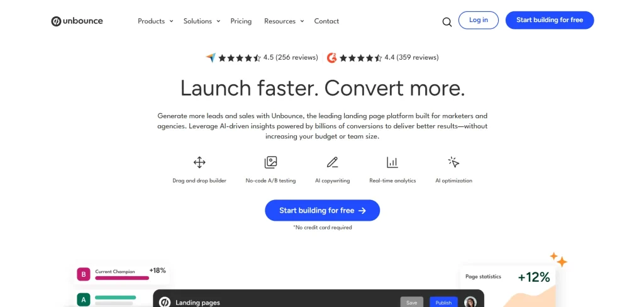644x307 pixels.
Task: Go to the Pricing page
Action: (x=241, y=21)
